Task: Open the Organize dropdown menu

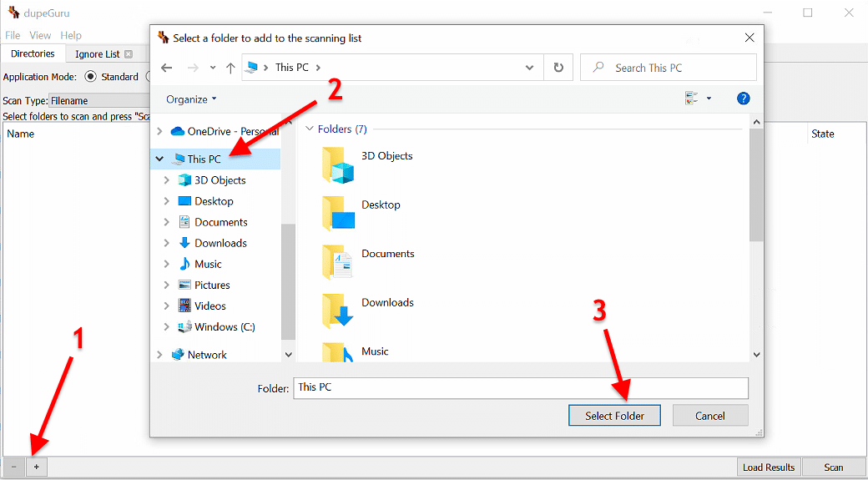Action: [191, 99]
